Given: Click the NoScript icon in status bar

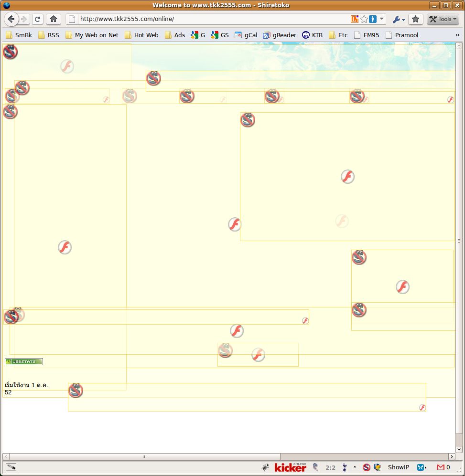Looking at the screenshot, I should (x=367, y=467).
